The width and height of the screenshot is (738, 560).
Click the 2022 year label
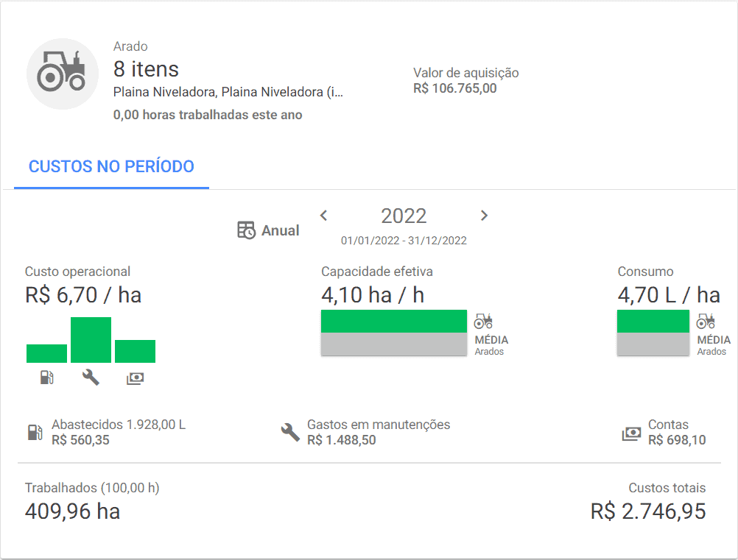coord(404,216)
